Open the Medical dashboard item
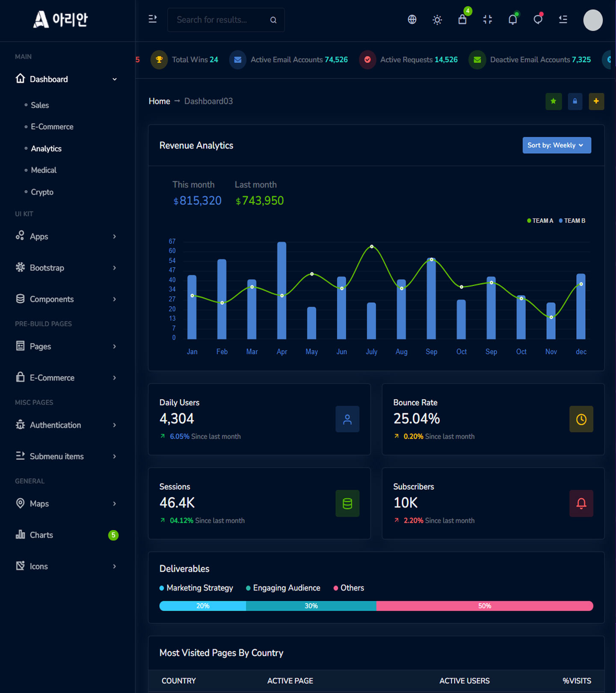The image size is (616, 693). coord(44,170)
